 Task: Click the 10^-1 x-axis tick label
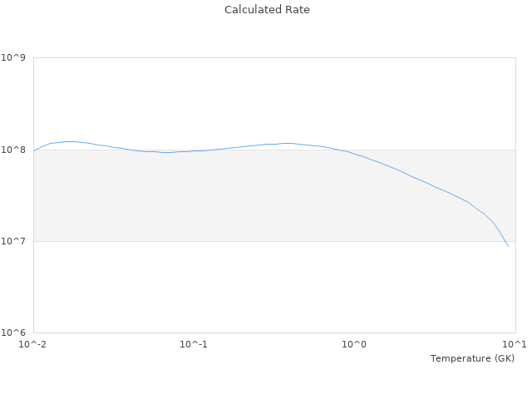(194, 344)
